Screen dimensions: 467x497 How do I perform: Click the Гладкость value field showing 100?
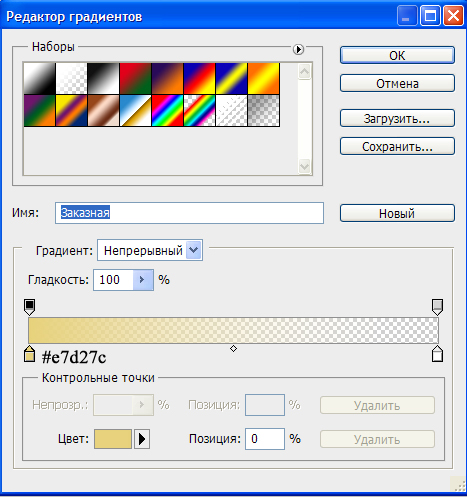pos(113,280)
